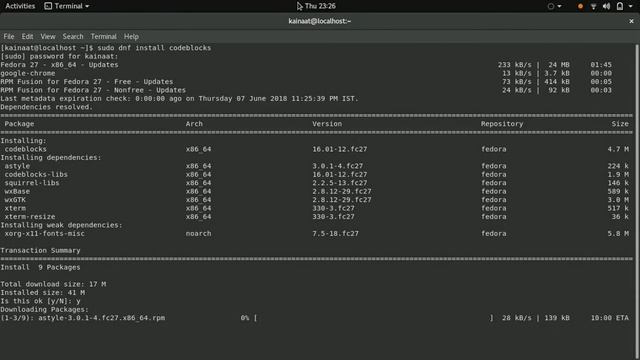Open the Terminal menu in menubar
Viewport: 640px width, 360px height.
click(x=103, y=36)
